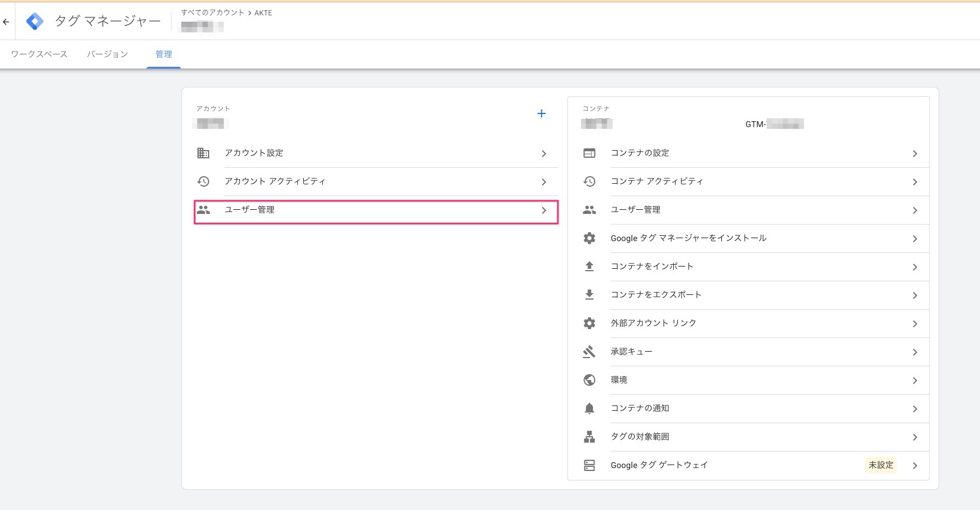The image size is (980, 510).
Task: Open タグの対象範囲 settings
Action: tap(640, 437)
